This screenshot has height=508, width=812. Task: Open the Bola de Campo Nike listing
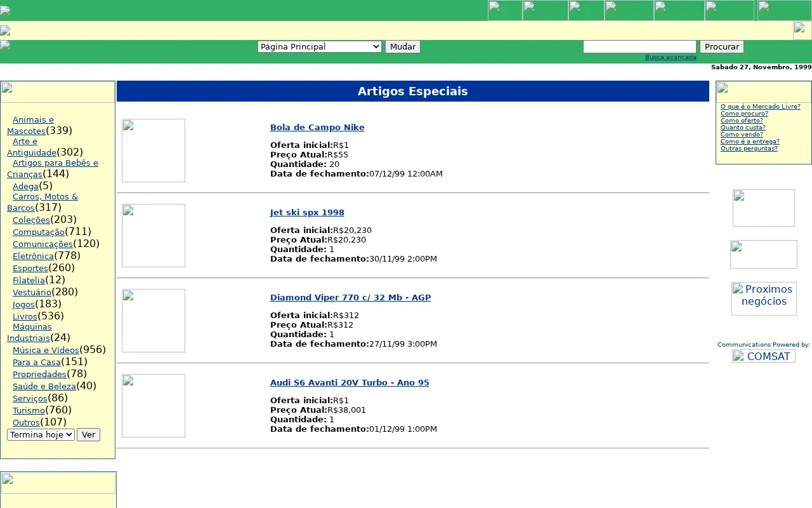(317, 127)
